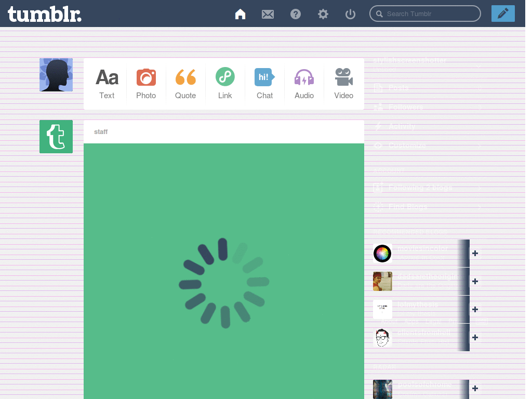The image size is (532, 399).
Task: Click the loading staff post image
Action: [224, 271]
